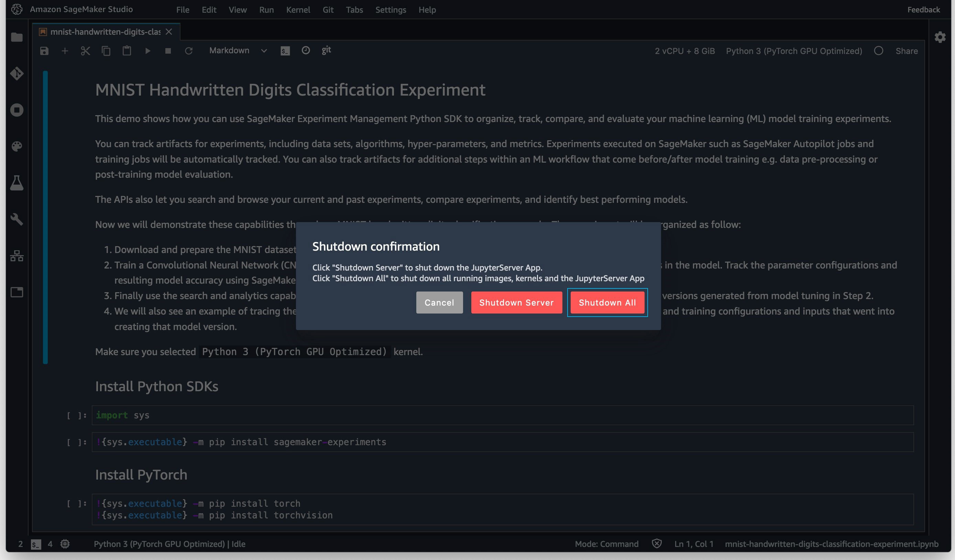
Task: Open the file browser folder icon
Action: [17, 37]
